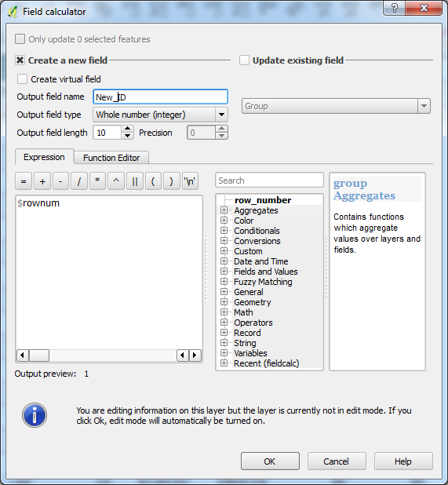Expand the Math function group
The width and height of the screenshot is (448, 485).
[224, 312]
